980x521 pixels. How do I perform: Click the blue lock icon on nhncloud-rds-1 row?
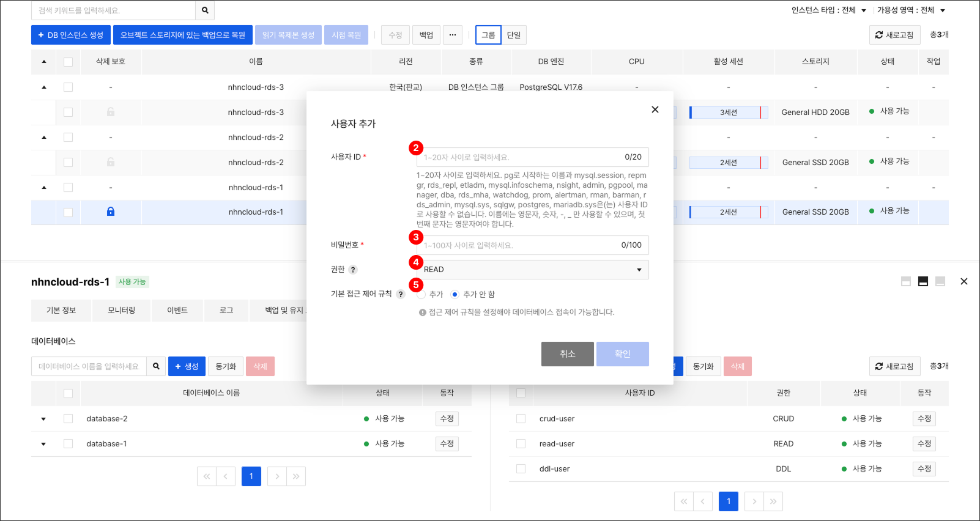111,212
